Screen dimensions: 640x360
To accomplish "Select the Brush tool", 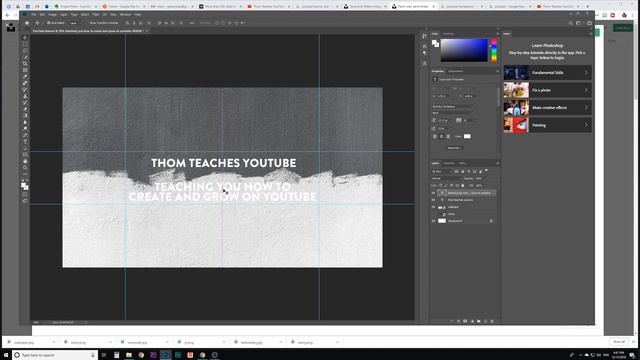I will (x=25, y=90).
